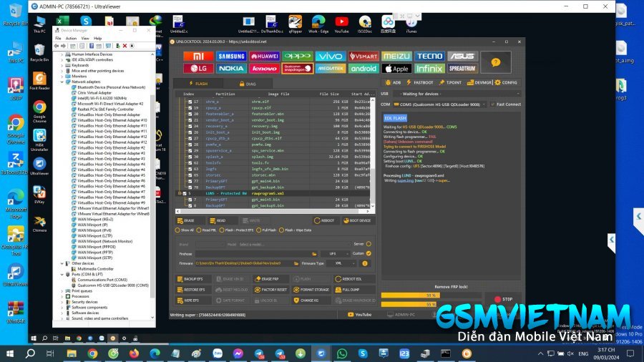Viewport: 644px width, 362px height.
Task: Open the Help menu in Device Manager
Action: click(x=98, y=39)
